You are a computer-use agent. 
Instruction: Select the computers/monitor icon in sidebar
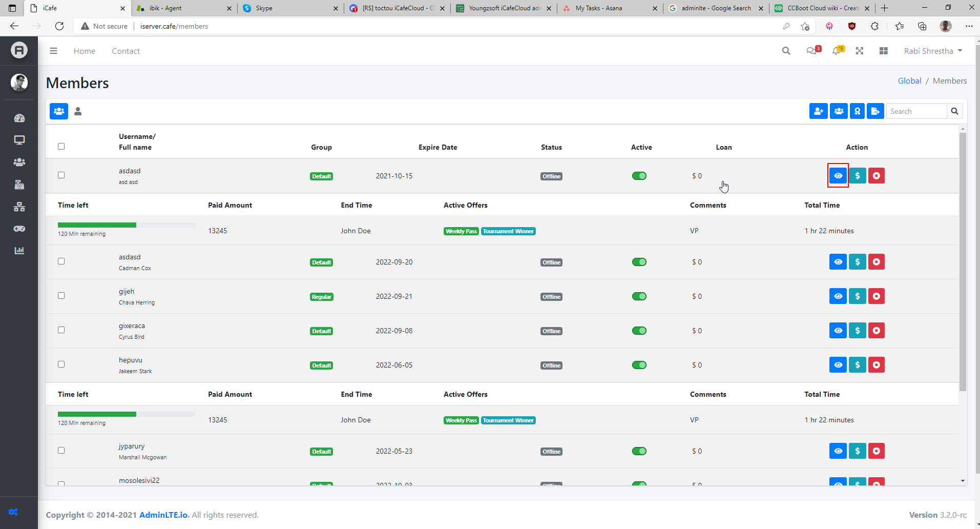[19, 139]
